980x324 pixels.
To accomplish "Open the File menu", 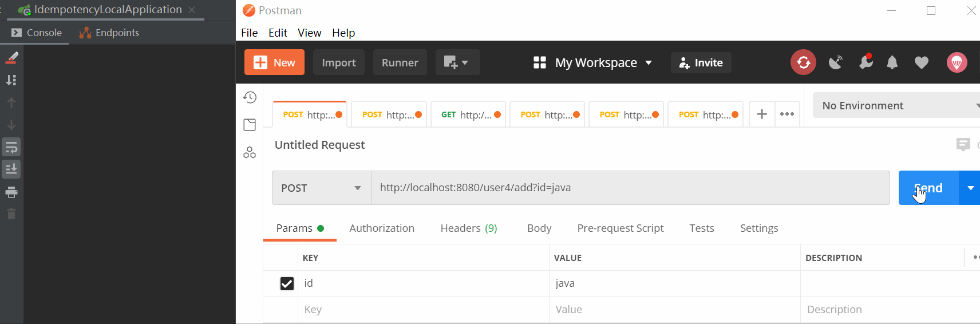I will point(250,33).
